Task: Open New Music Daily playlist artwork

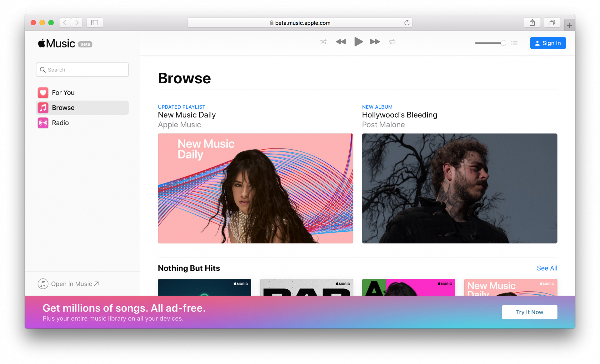Action: click(255, 188)
